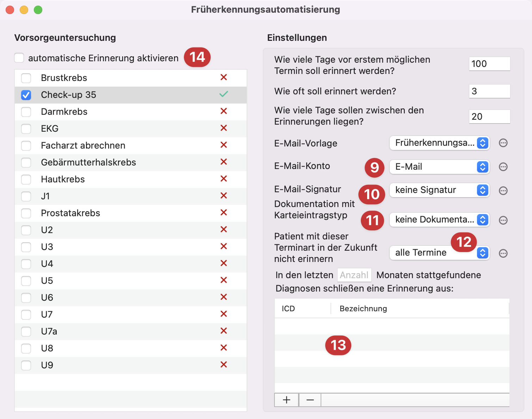The width and height of the screenshot is (532, 419).
Task: Click the red X status for U9
Action: (223, 364)
